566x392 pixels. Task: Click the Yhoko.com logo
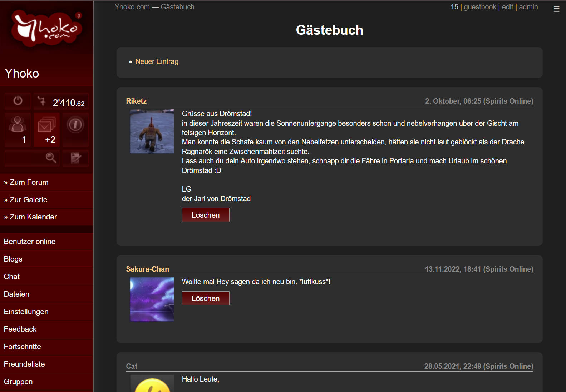46,28
